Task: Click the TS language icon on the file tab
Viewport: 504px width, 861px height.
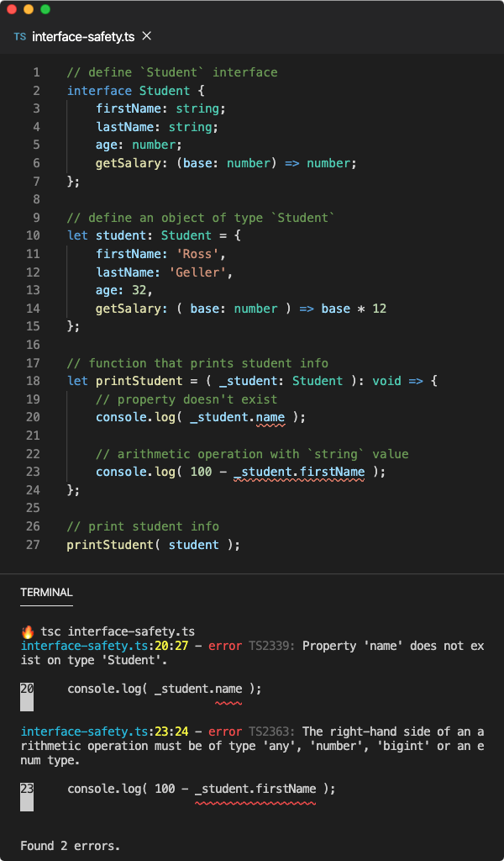Action: (x=18, y=37)
